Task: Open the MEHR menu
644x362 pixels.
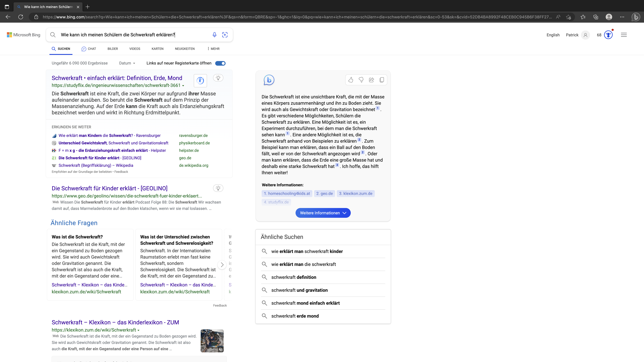Action: point(213,49)
